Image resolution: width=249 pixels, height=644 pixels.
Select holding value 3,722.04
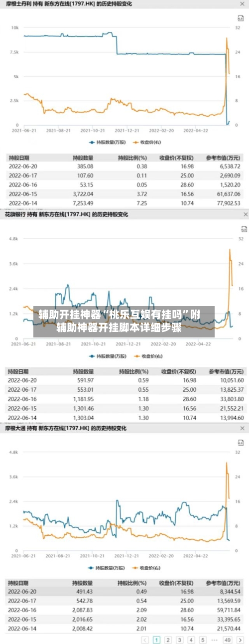click(x=83, y=194)
